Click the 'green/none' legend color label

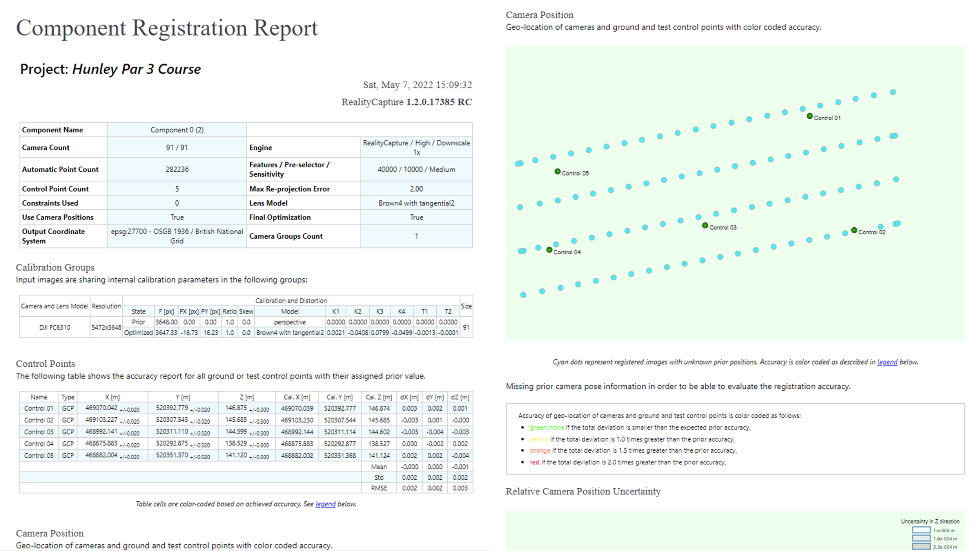(547, 428)
